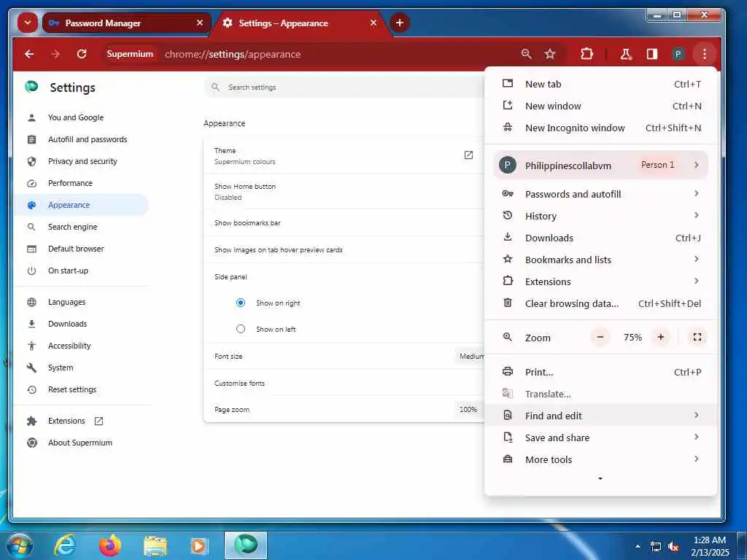Add a new tab with plus button

pyautogui.click(x=400, y=23)
